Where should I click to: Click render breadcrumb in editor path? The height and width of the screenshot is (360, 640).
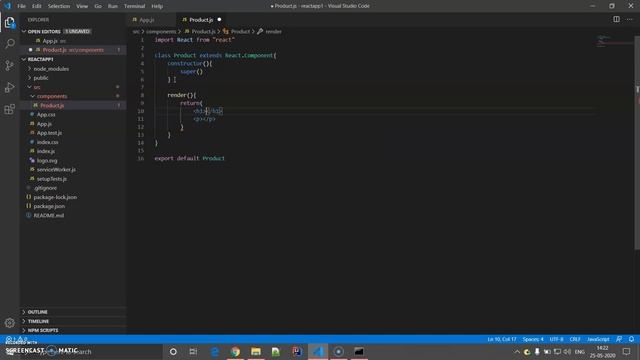click(x=273, y=31)
